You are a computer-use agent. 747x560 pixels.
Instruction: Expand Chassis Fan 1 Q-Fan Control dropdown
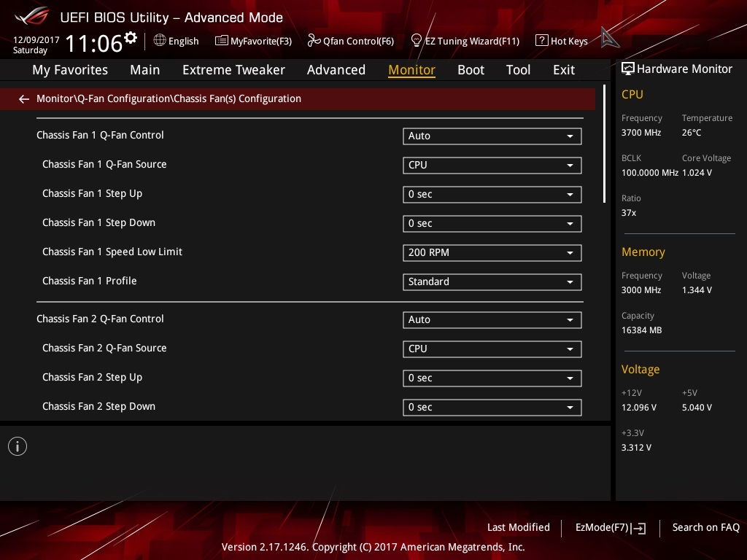pos(492,136)
